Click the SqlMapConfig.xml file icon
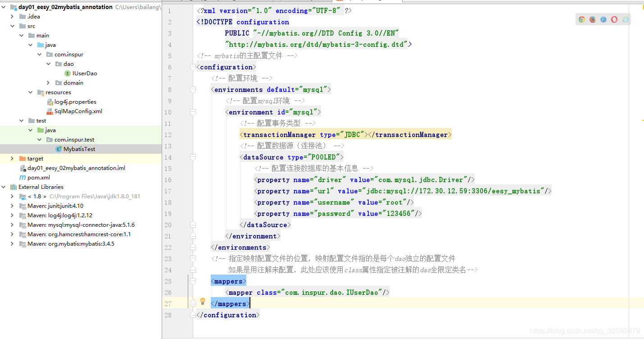This screenshot has height=339, width=644. [50, 111]
